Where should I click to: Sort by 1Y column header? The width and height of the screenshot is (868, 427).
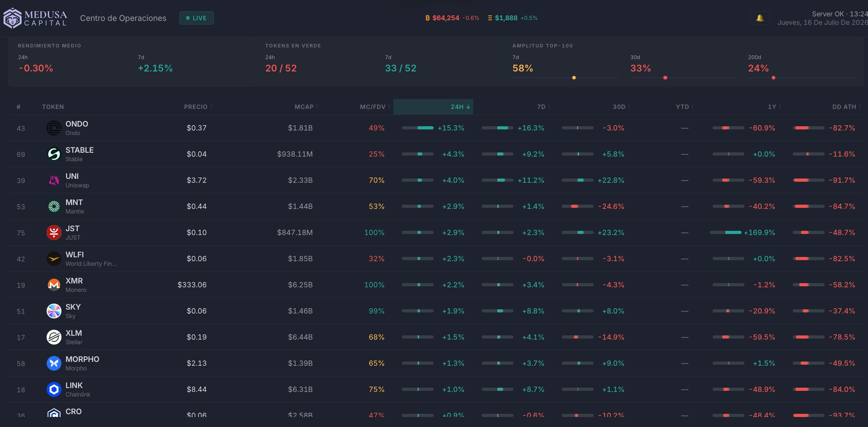coord(774,107)
